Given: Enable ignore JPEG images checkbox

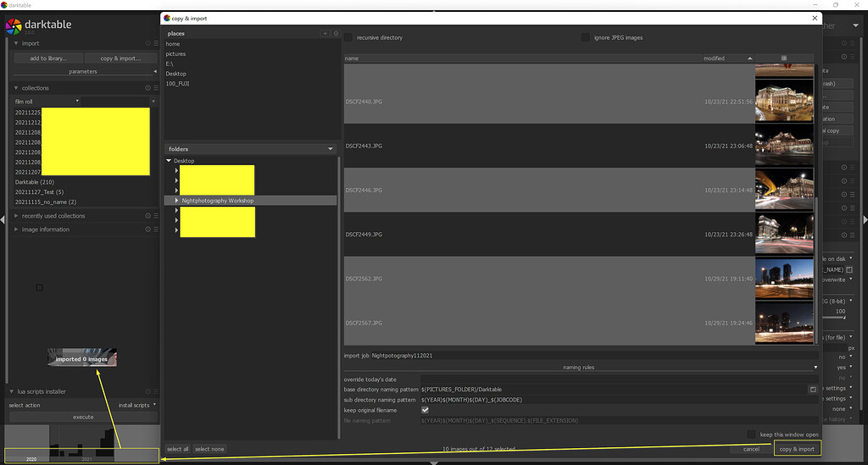Looking at the screenshot, I should pyautogui.click(x=585, y=37).
